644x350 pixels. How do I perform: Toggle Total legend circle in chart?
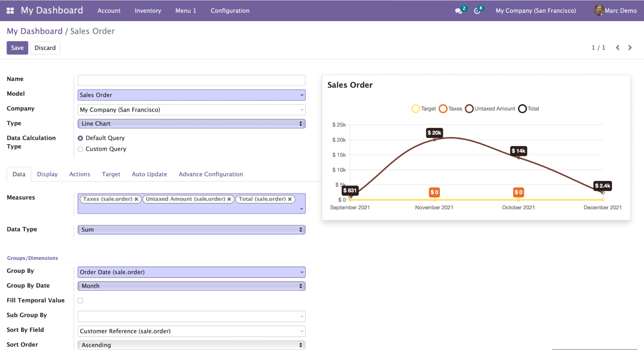tap(522, 109)
